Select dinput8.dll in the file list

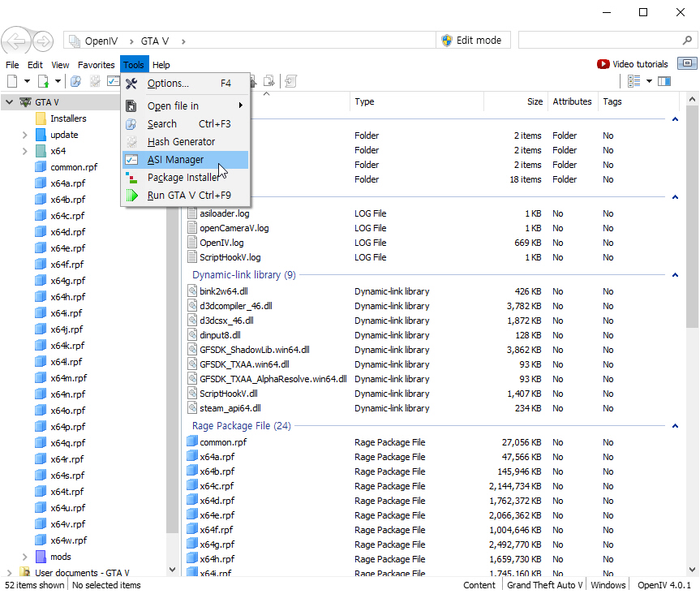(220, 335)
